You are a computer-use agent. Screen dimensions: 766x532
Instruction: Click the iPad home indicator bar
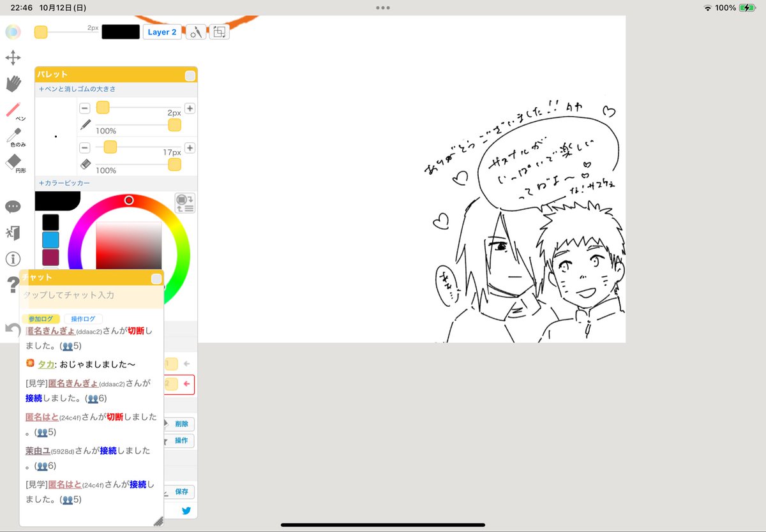[x=383, y=525]
